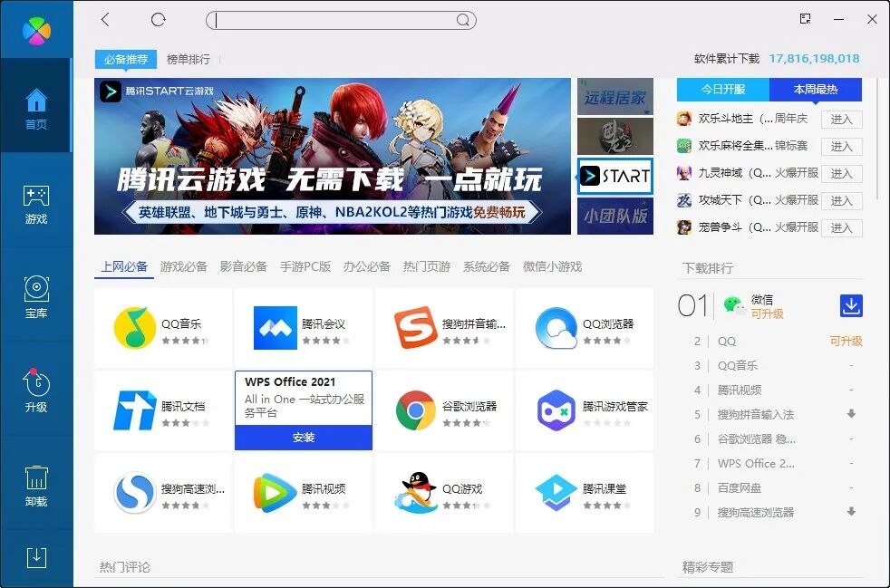This screenshot has width=890, height=588.
Task: Open the window menu icon beside minimize
Action: pos(805,19)
